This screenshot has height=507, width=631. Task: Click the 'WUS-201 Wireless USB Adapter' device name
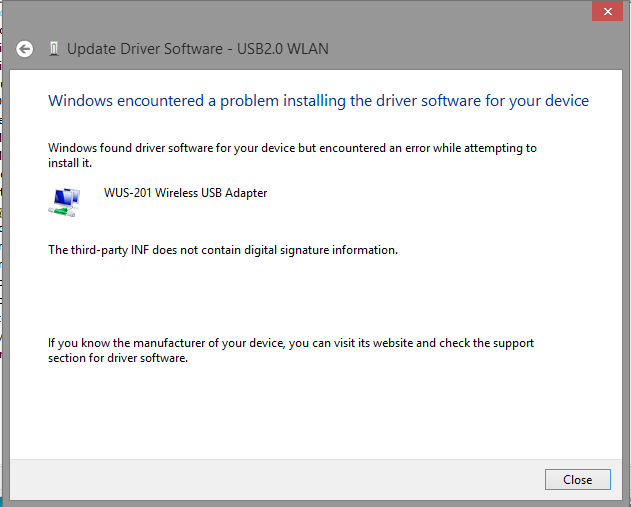tap(186, 193)
